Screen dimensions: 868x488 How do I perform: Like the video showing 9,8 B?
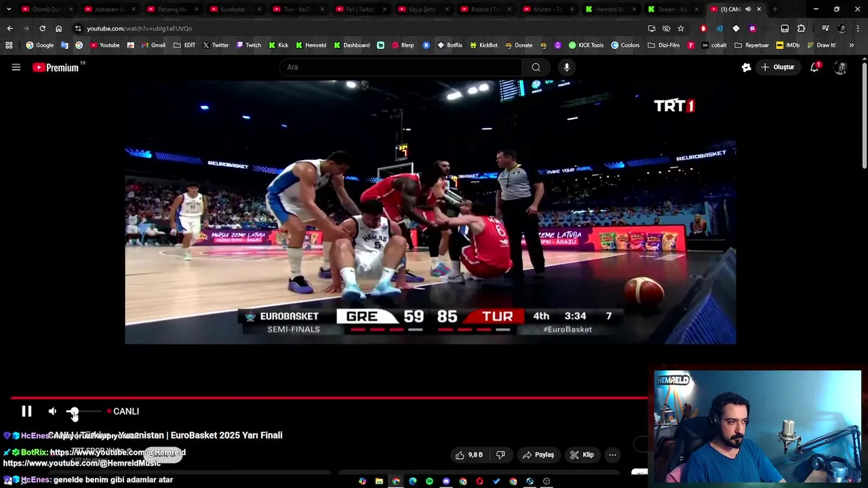469,455
